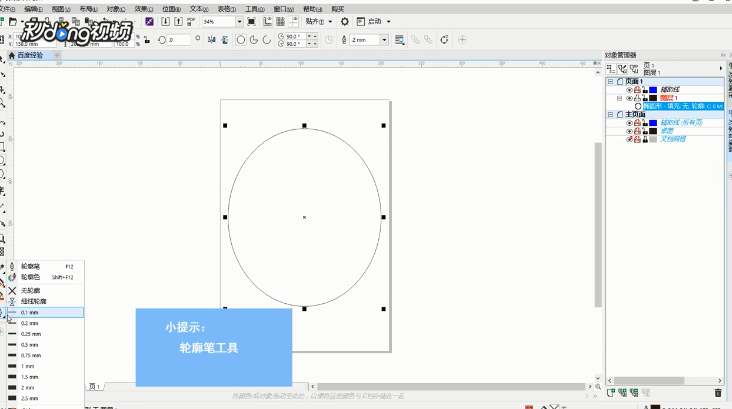Open the 54% zoom level dropdown
The image size is (732, 409).
pos(239,21)
